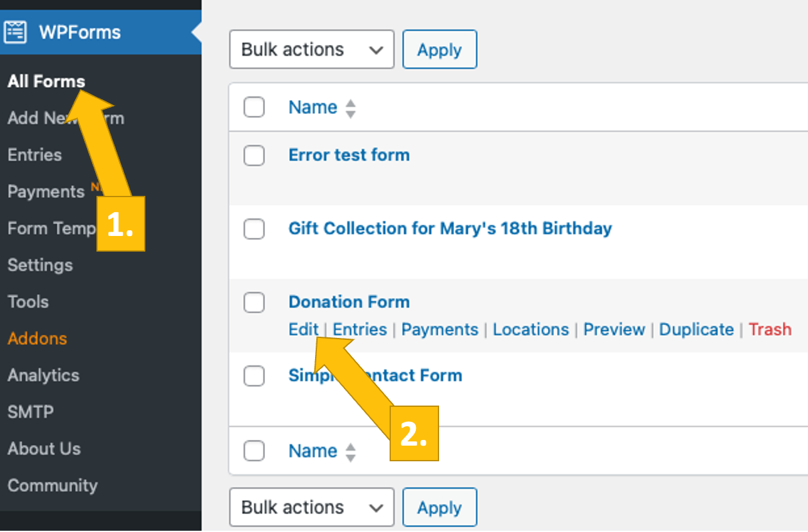Expand the bottom Bulk actions dropdown
The width and height of the screenshot is (808, 532).
(x=311, y=507)
